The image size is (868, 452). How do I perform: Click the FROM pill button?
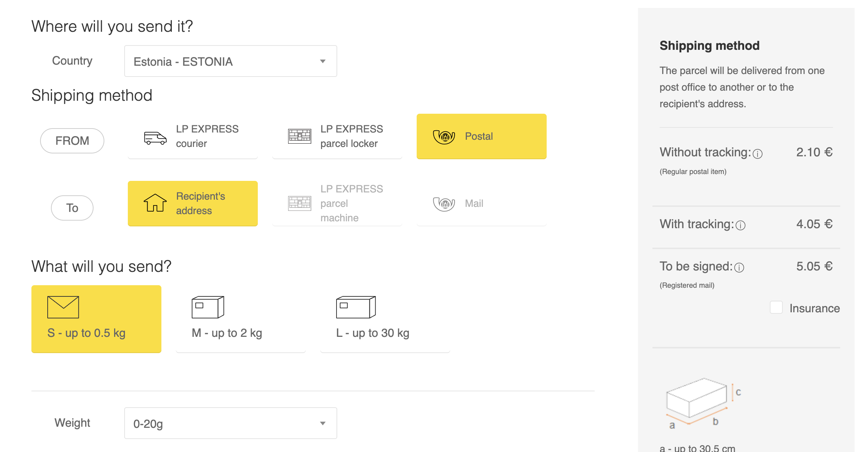point(72,141)
